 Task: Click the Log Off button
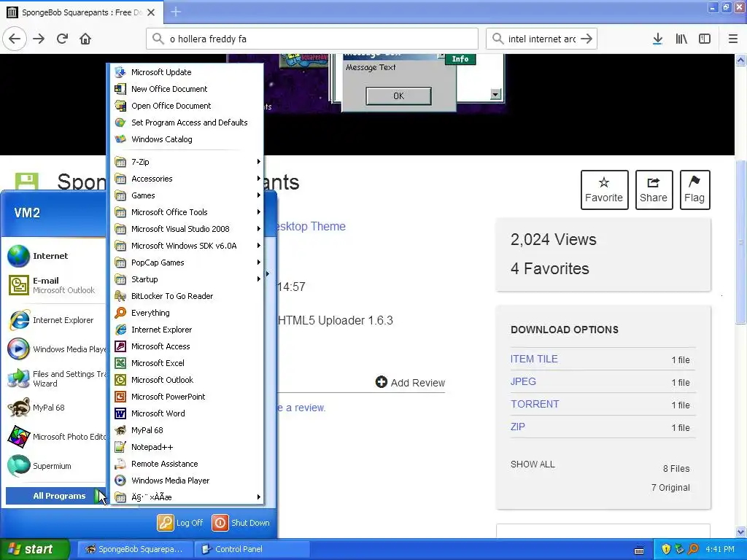[180, 523]
